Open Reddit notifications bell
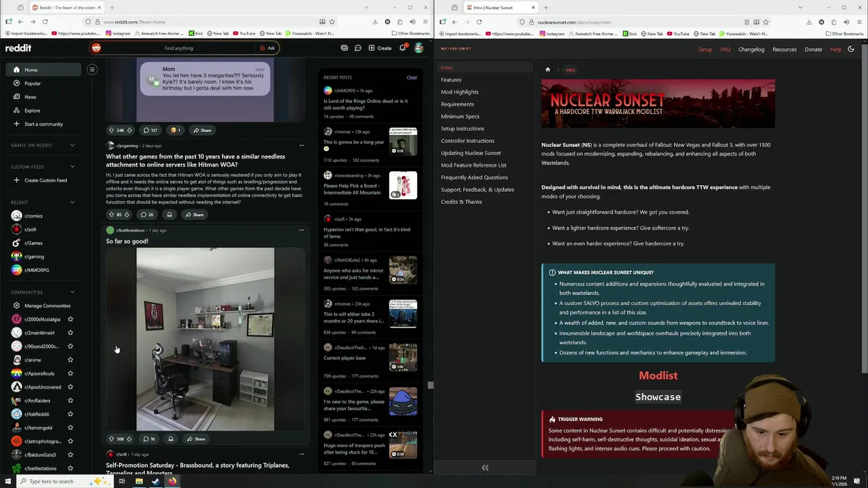The width and height of the screenshot is (868, 488). (x=402, y=48)
